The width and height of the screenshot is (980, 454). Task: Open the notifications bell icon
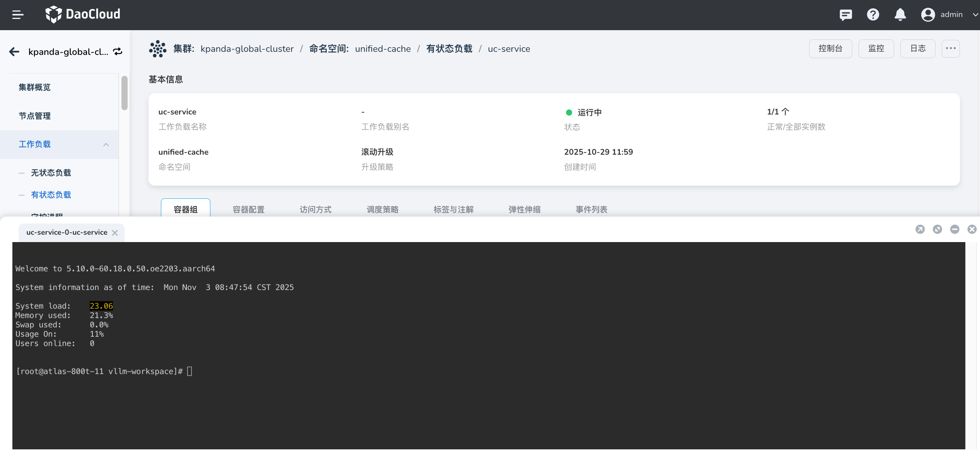click(900, 15)
